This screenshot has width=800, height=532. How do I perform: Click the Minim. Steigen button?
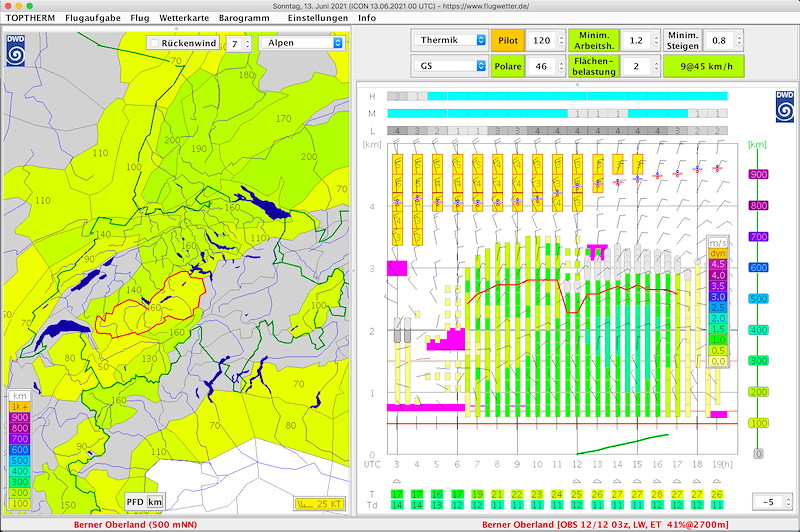(x=682, y=40)
